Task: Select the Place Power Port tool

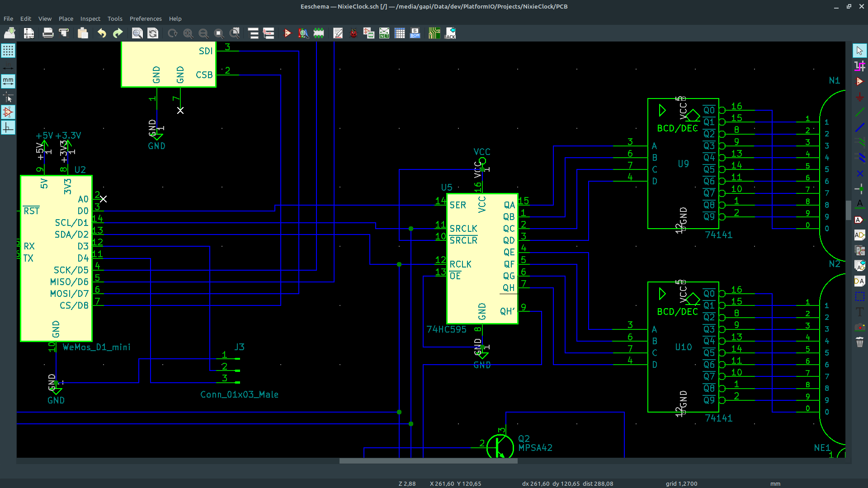Action: click(860, 97)
